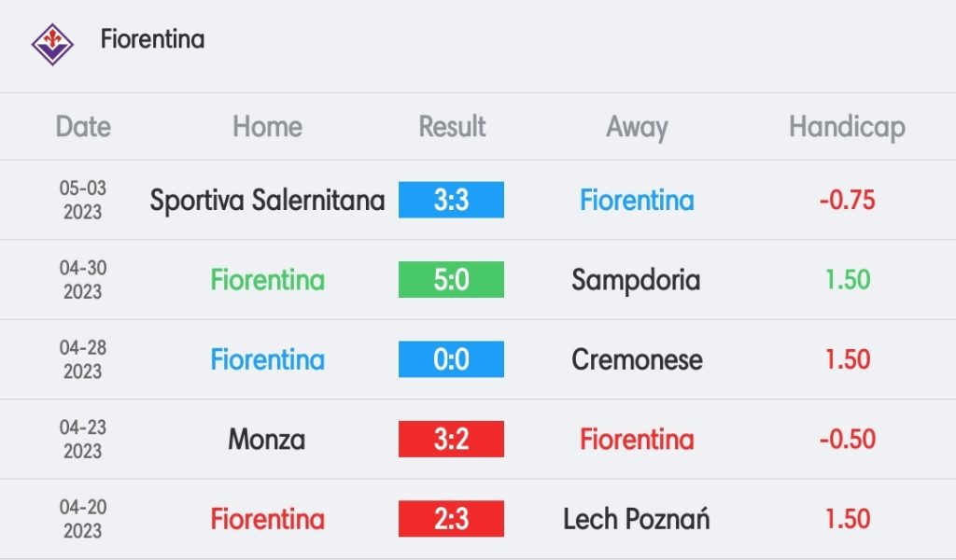This screenshot has height=560, width=956.
Task: Click the -0.75 handicap value
Action: [848, 200]
